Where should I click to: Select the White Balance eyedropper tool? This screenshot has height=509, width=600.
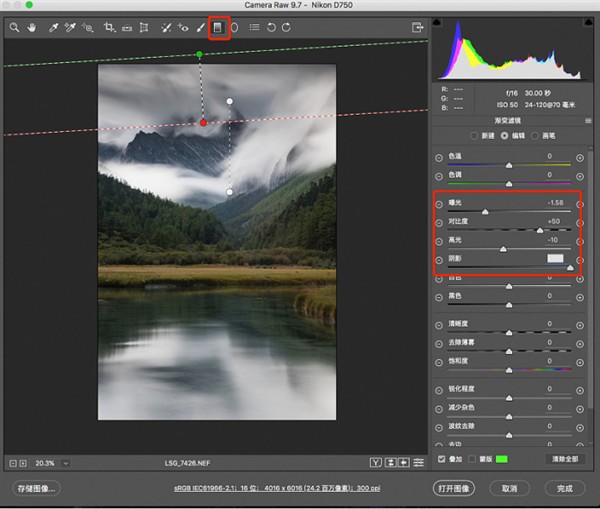pos(50,28)
